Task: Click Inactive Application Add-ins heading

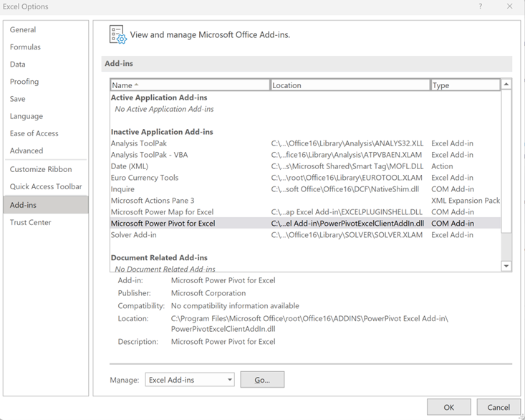Action: [x=162, y=132]
